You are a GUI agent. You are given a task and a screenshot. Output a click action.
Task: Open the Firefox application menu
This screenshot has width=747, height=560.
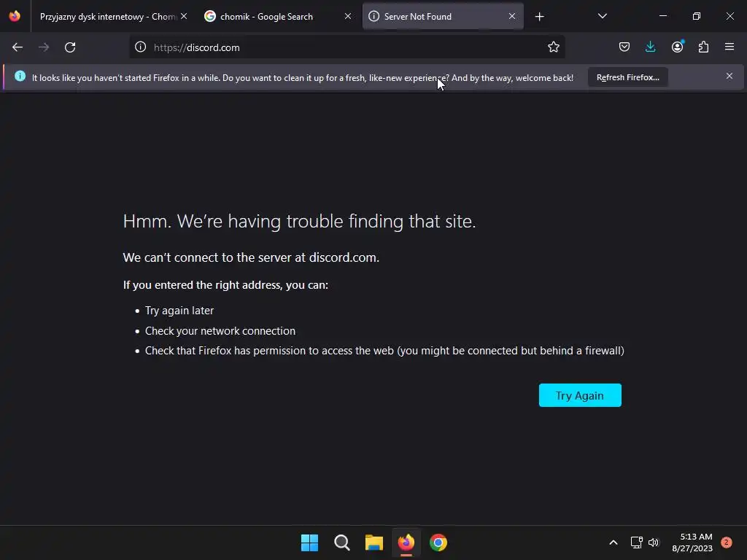tap(729, 47)
